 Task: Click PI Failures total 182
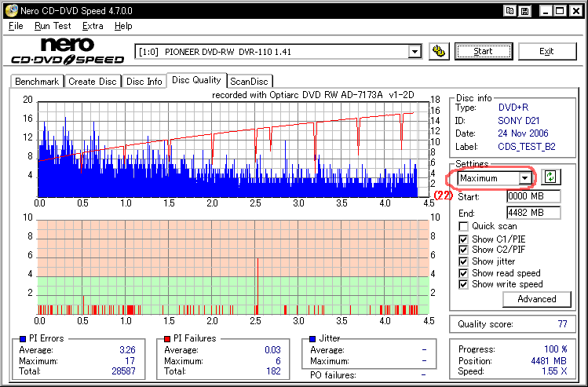[273, 371]
